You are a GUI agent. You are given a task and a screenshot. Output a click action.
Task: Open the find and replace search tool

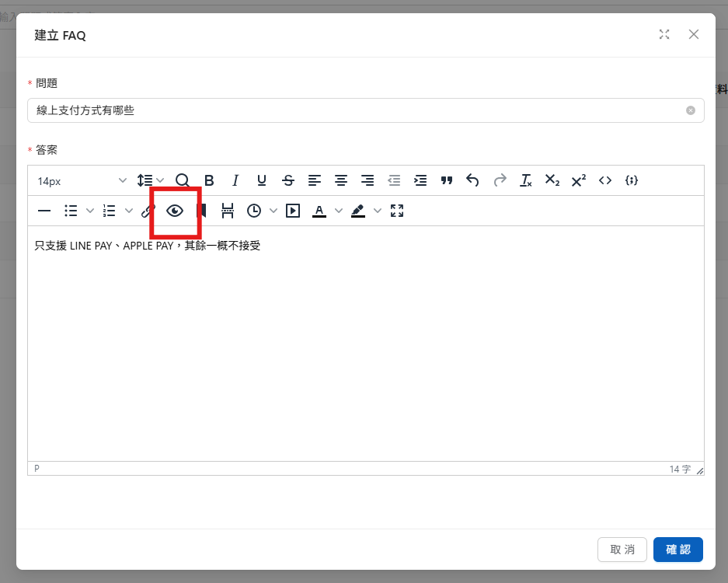coord(183,180)
